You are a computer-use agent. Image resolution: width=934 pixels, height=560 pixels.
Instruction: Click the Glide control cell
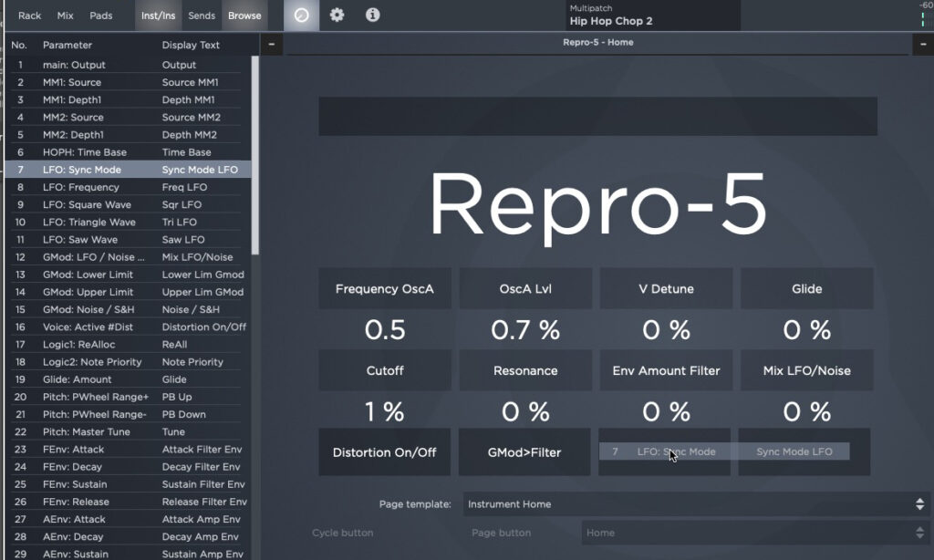[807, 288]
